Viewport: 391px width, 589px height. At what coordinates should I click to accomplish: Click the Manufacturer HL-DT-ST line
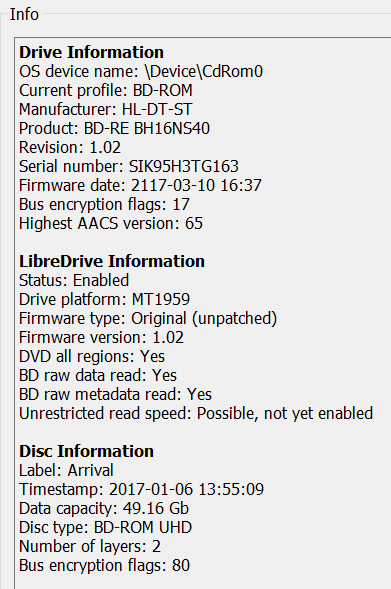(x=106, y=109)
